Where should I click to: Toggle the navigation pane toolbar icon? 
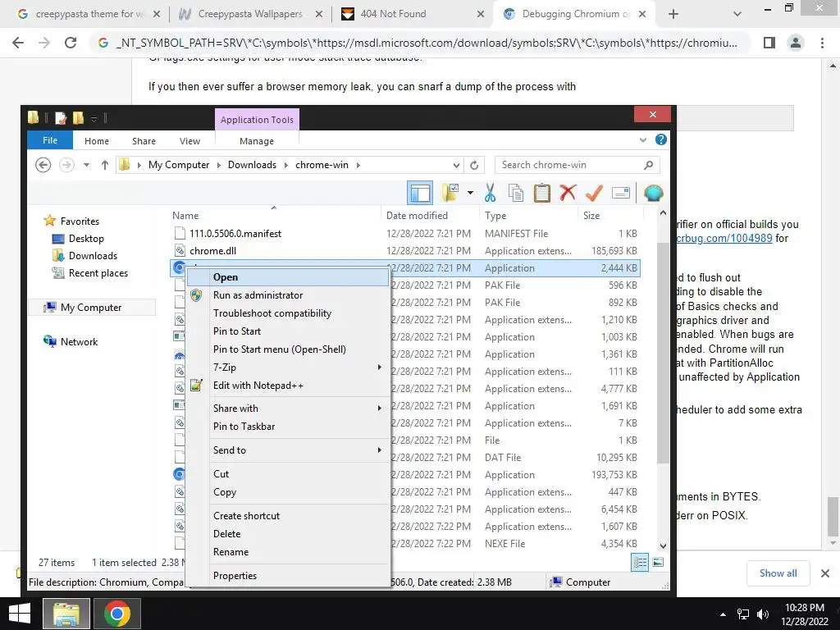click(x=420, y=193)
